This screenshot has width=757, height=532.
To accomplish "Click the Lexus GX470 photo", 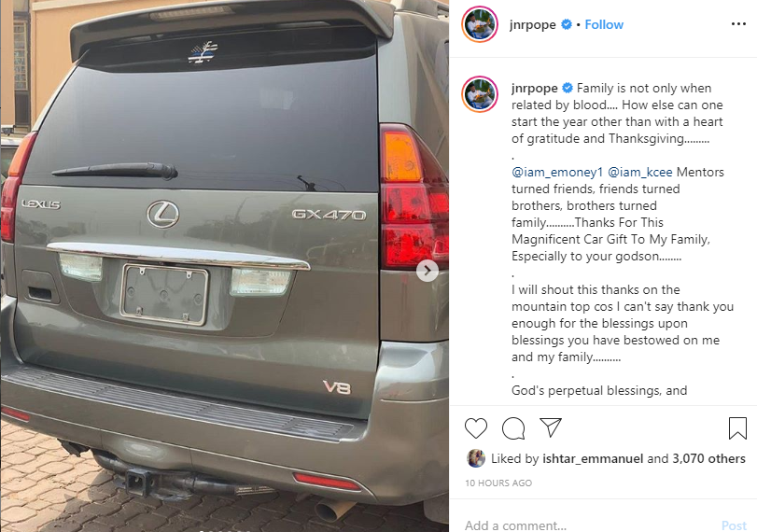I will point(225,266).
